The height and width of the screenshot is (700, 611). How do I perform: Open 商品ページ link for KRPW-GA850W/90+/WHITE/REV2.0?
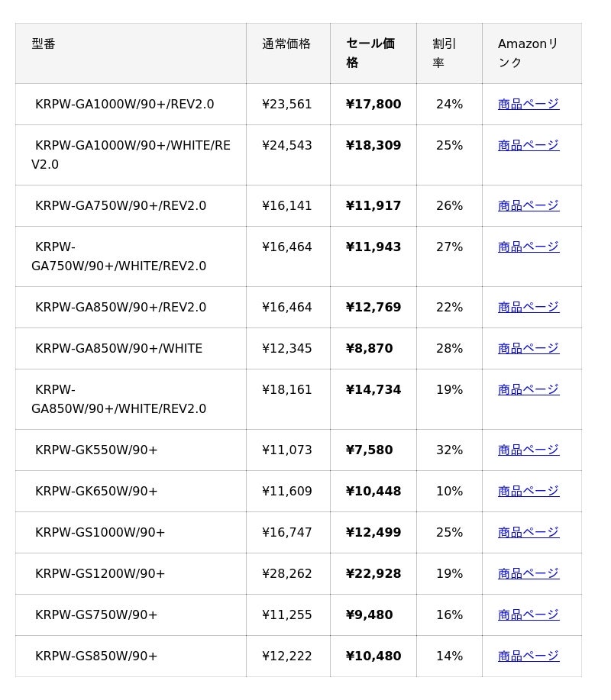click(x=529, y=389)
